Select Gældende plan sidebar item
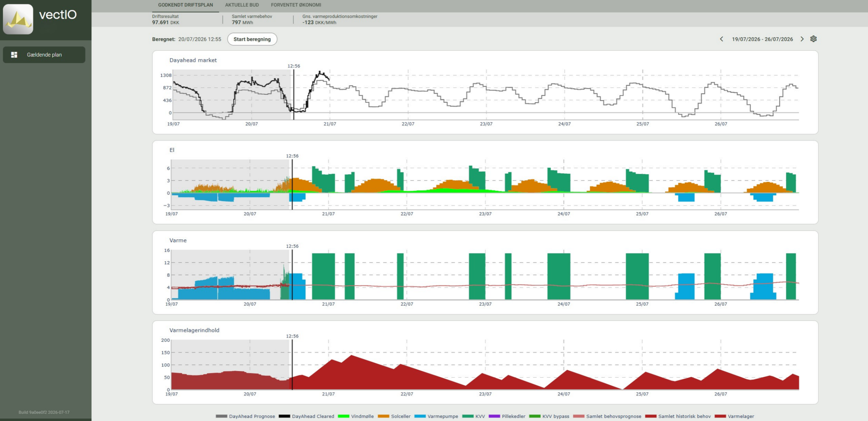The height and width of the screenshot is (421, 868). (x=44, y=55)
